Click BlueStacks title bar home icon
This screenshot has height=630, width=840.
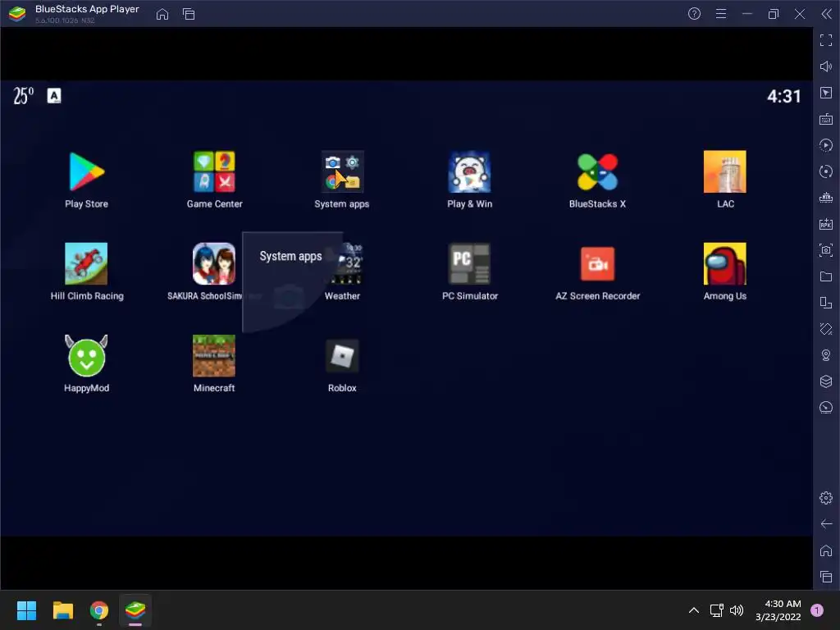click(162, 14)
